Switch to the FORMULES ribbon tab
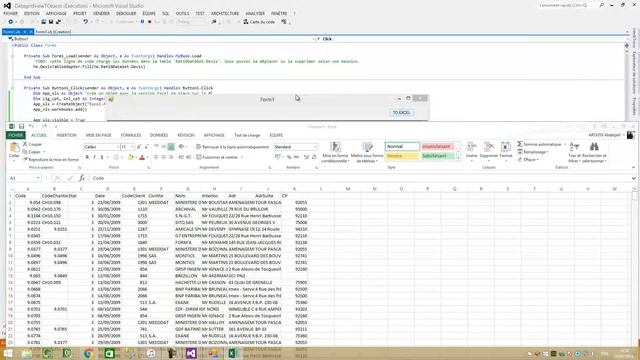Screen dimensions: 640x360 point(131,135)
